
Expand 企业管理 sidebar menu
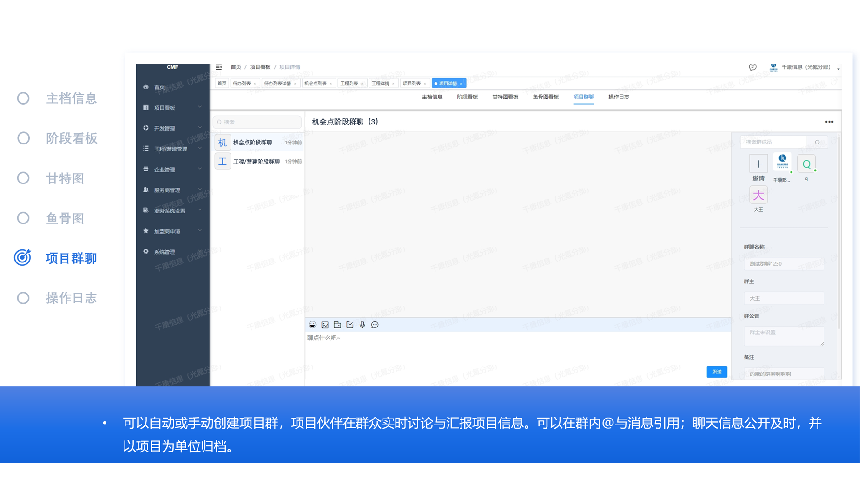tap(173, 170)
